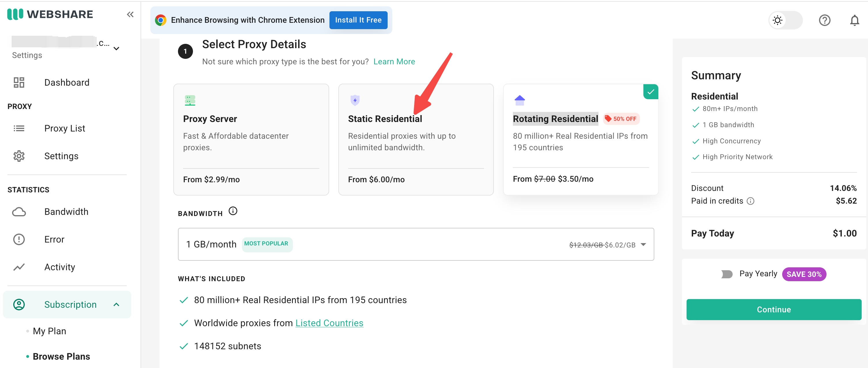Open Bandwidth statistics cloud icon
The image size is (868, 368).
point(19,212)
